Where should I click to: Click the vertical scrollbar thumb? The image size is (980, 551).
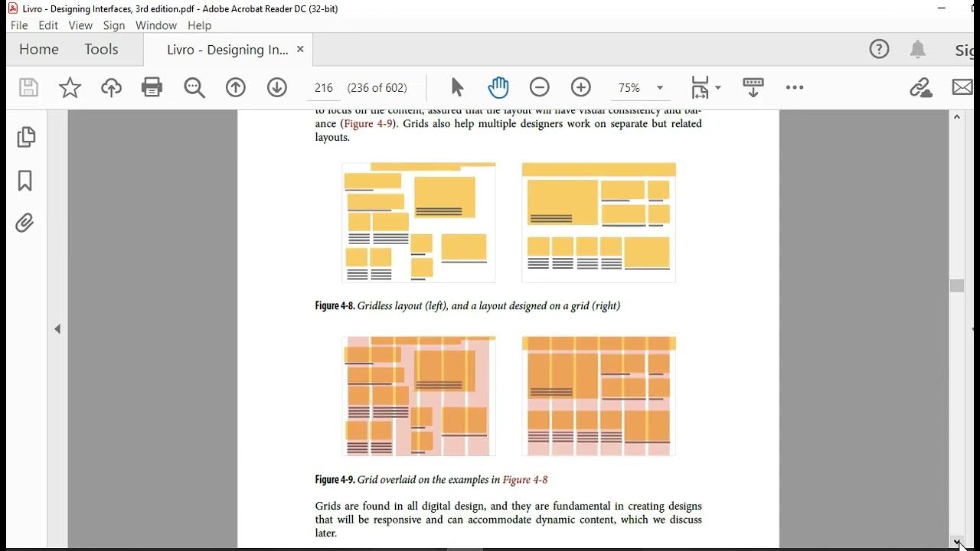click(x=957, y=285)
